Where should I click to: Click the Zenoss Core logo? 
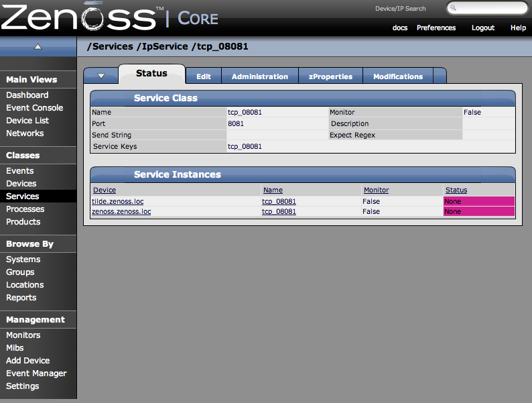coord(109,17)
